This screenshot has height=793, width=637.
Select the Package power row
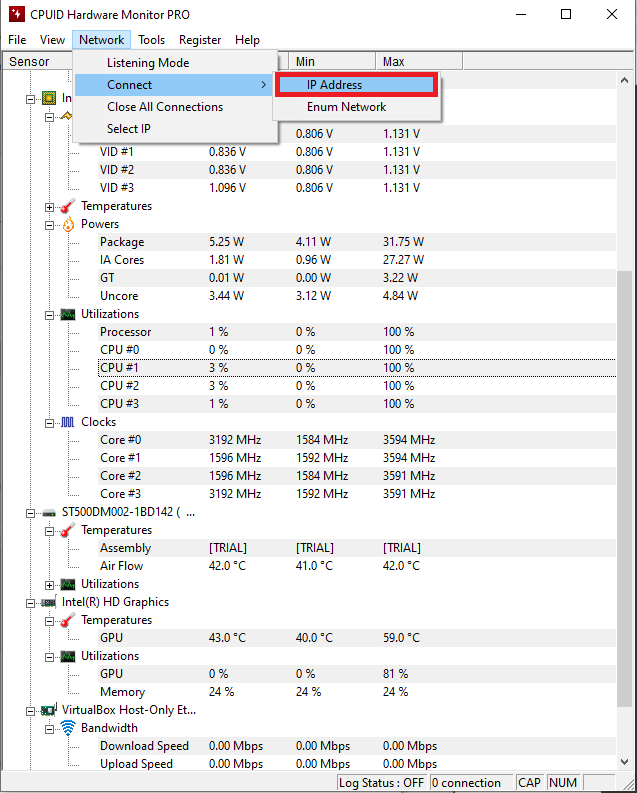357,242
